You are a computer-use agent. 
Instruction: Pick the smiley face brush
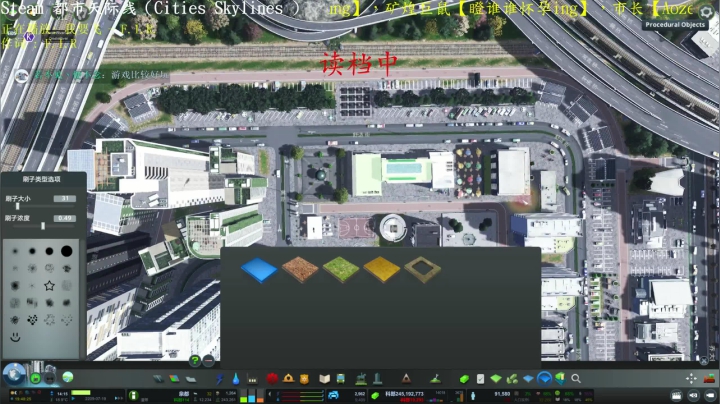[15, 337]
